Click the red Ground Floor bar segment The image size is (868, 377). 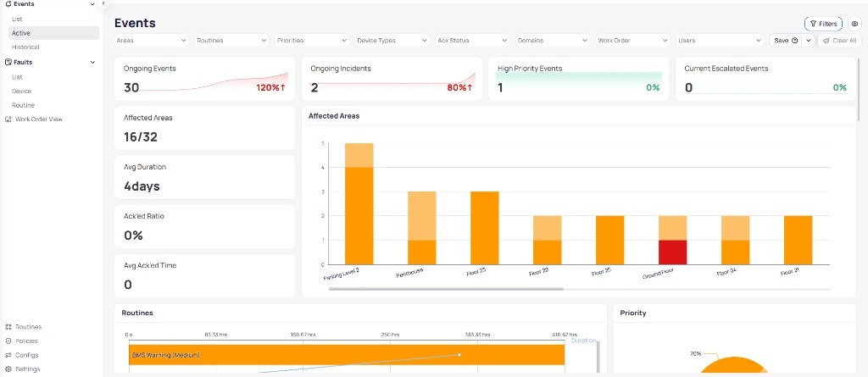tap(672, 252)
